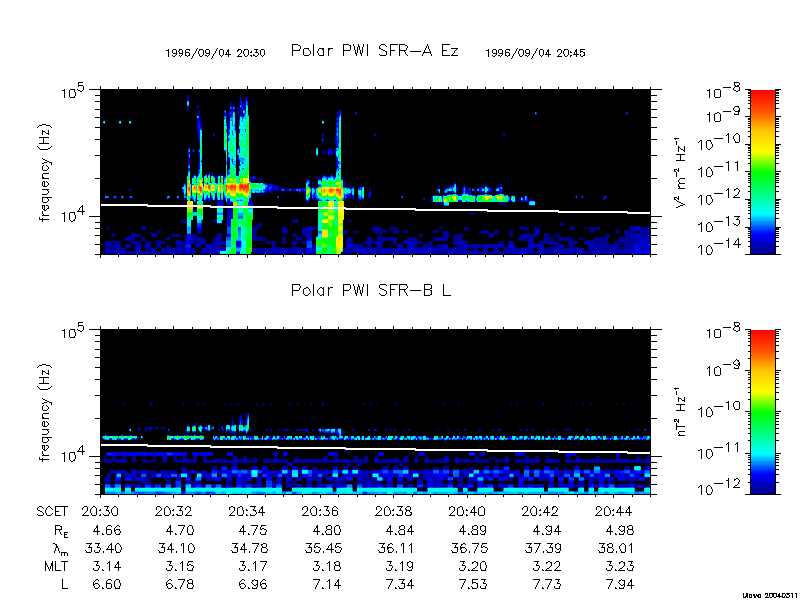Click the lower plot's frequency (Hz) axis label
This screenshot has width=800, height=600.
tap(45, 412)
